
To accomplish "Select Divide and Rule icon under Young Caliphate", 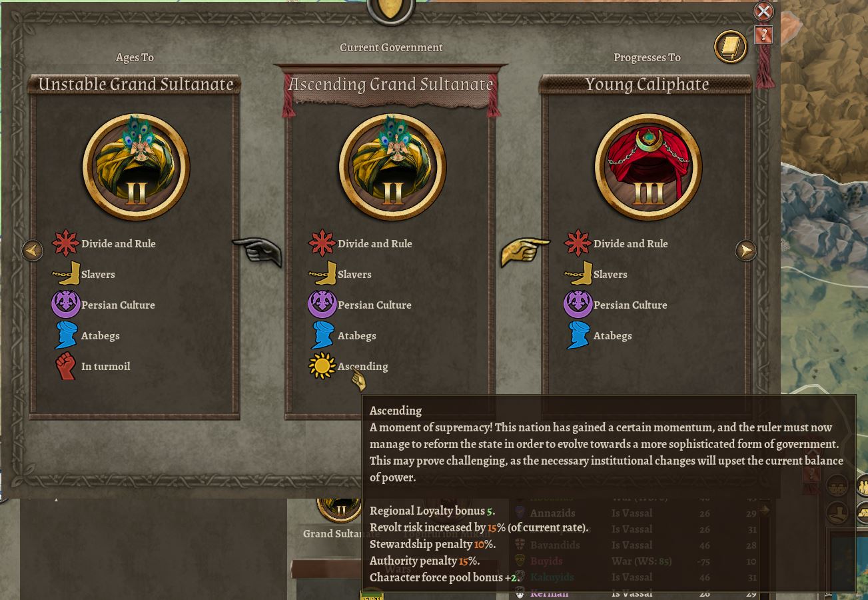I will (x=578, y=243).
